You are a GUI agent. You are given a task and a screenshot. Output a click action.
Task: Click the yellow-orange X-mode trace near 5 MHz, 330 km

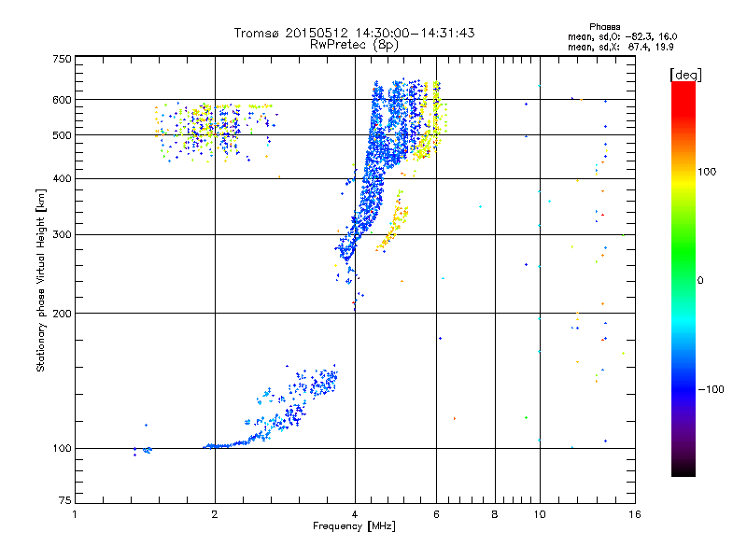[x=393, y=221]
